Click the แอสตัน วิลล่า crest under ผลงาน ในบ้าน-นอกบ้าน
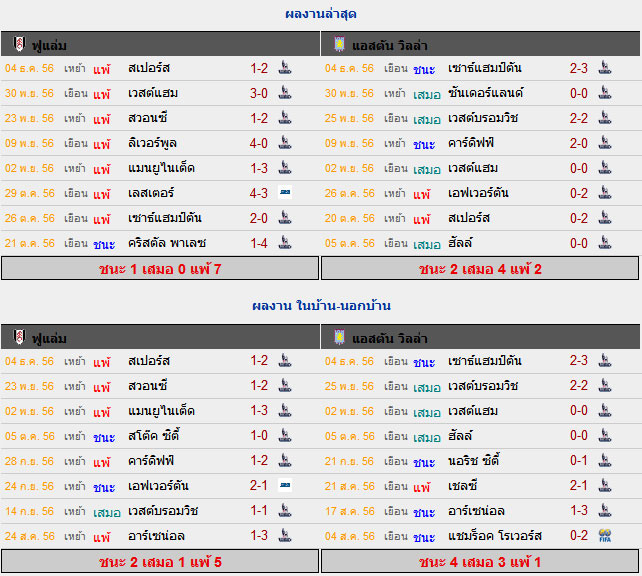 click(339, 337)
